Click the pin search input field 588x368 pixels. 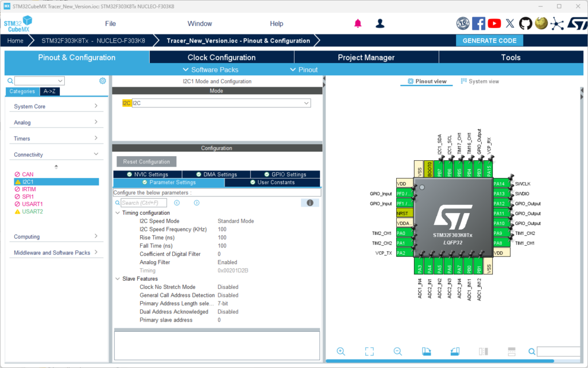tap(559, 351)
